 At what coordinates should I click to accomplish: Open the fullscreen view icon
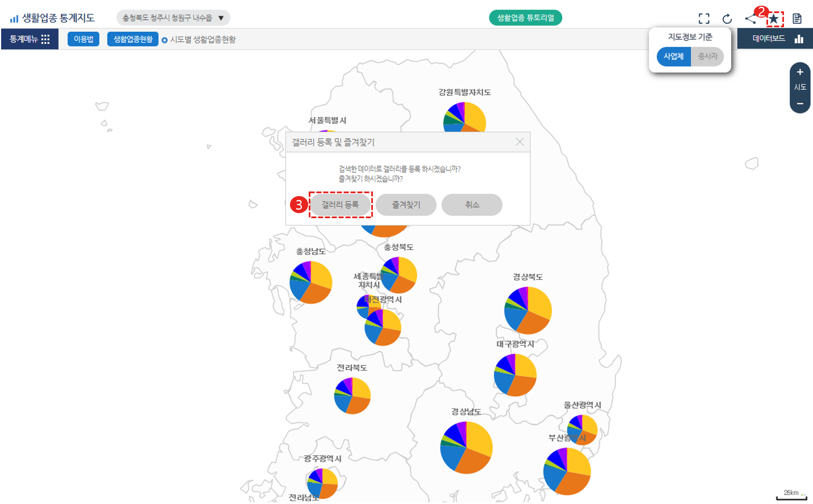pos(704,18)
